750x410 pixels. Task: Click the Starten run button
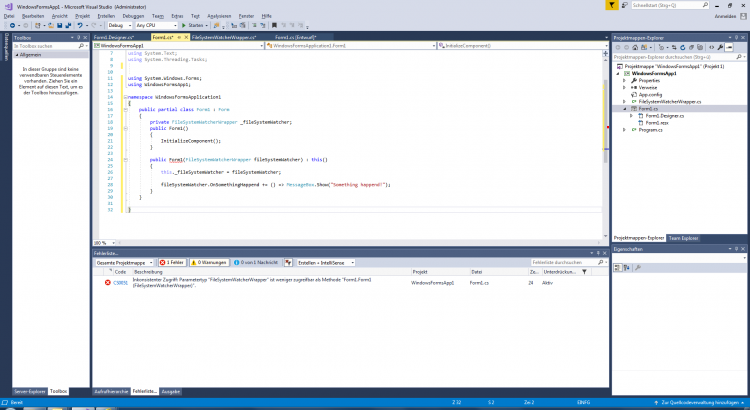[x=193, y=25]
